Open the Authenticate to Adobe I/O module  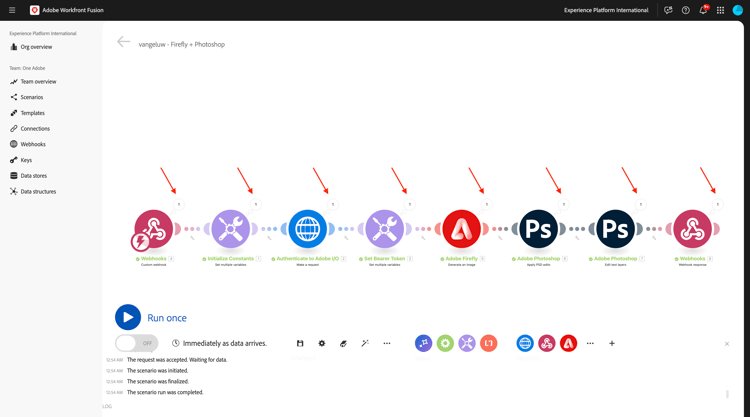coord(308,229)
